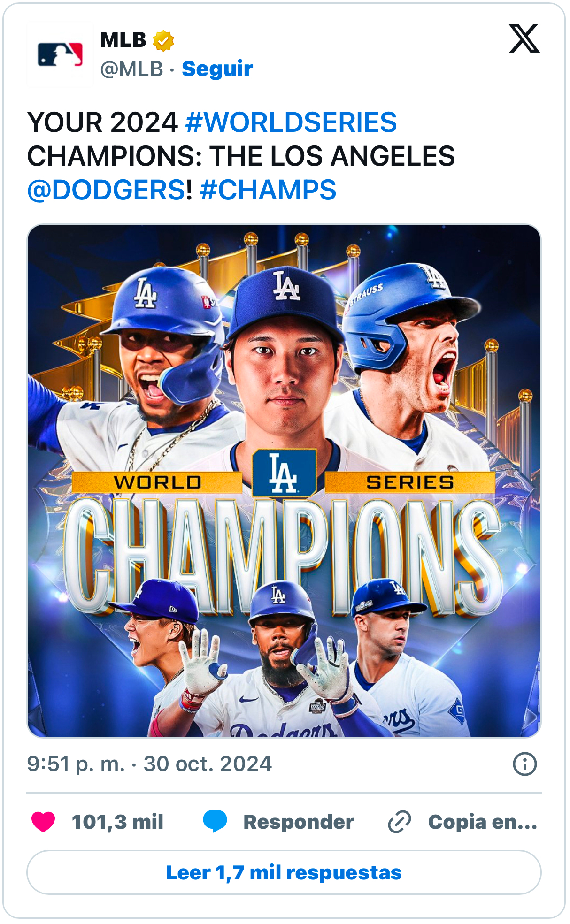This screenshot has width=570, height=924.
Task: Click the Copia en... label
Action: pyautogui.click(x=483, y=822)
